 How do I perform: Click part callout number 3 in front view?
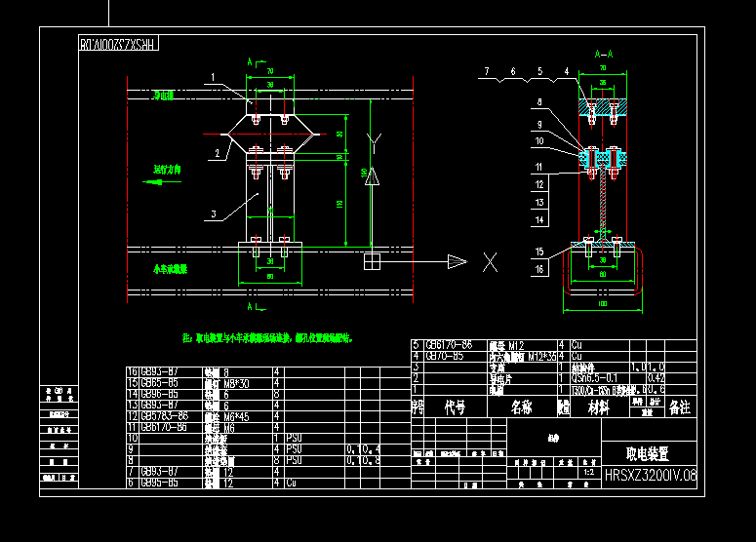click(x=214, y=214)
